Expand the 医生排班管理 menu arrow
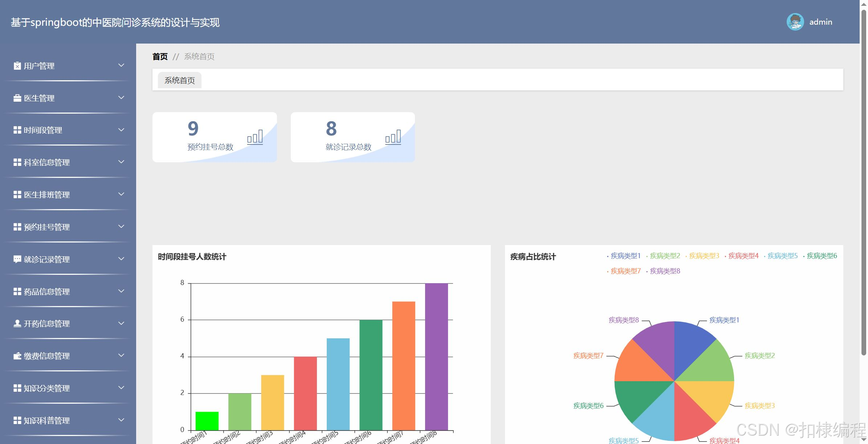Image resolution: width=868 pixels, height=444 pixels. (x=121, y=194)
